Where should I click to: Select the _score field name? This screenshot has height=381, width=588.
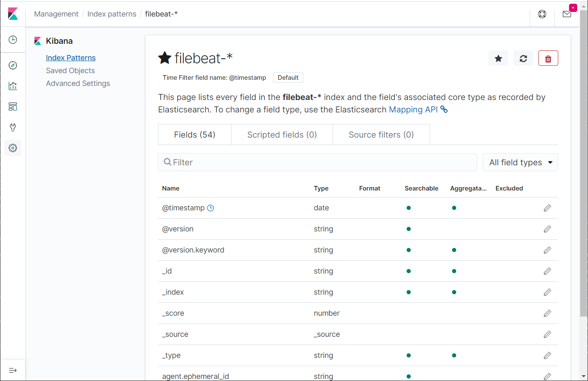[x=173, y=313]
